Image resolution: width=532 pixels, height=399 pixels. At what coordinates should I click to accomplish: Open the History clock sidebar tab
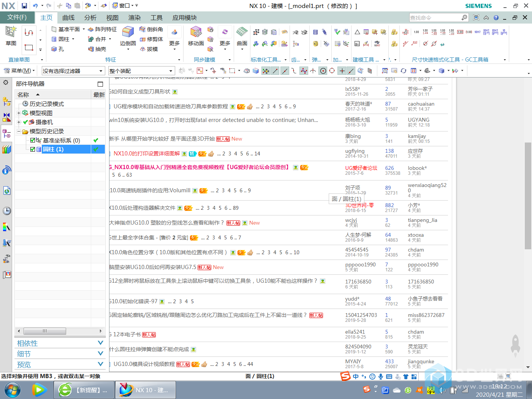[6, 211]
